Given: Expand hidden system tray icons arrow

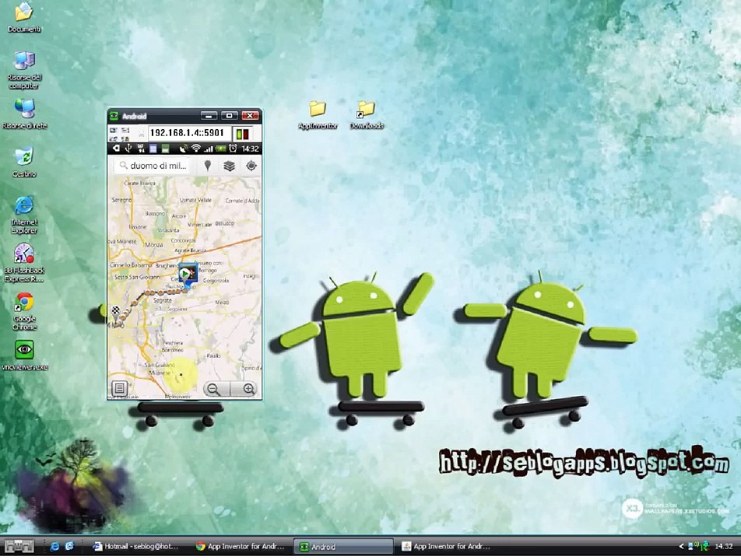Looking at the screenshot, I should point(681,546).
